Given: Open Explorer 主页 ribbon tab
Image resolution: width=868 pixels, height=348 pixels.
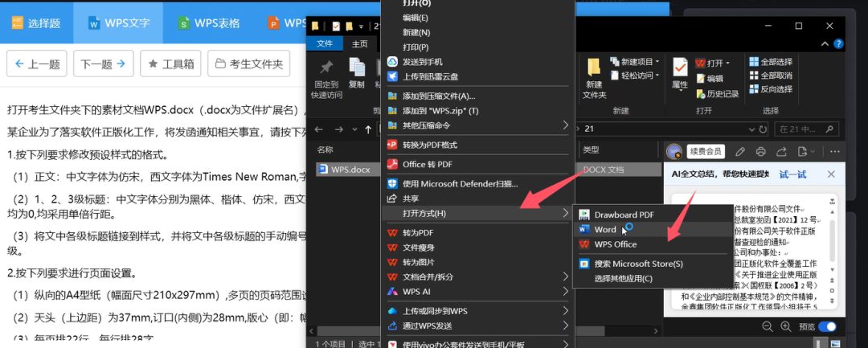Looking at the screenshot, I should (359, 44).
